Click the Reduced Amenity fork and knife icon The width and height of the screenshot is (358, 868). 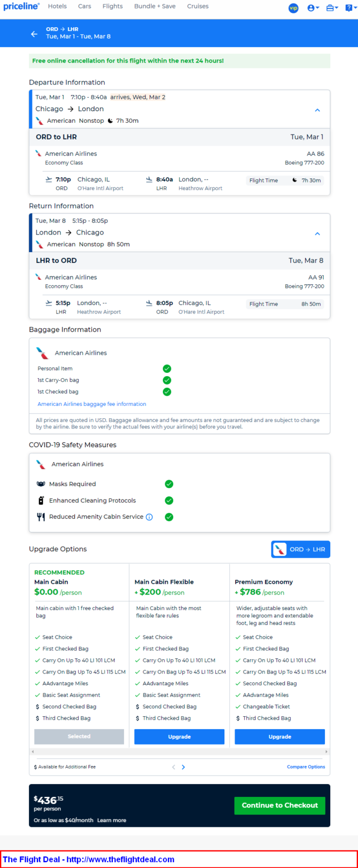[41, 517]
